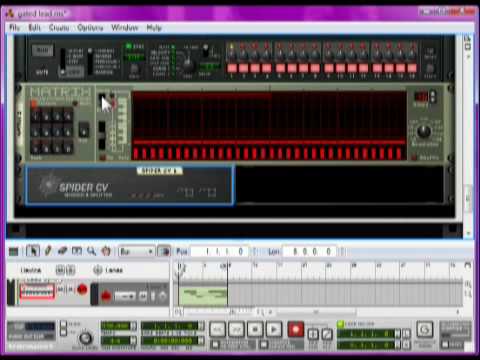Click the ReGroove Mixer button
Image resolution: width=480 pixels, height=360 pixels.
[424, 330]
